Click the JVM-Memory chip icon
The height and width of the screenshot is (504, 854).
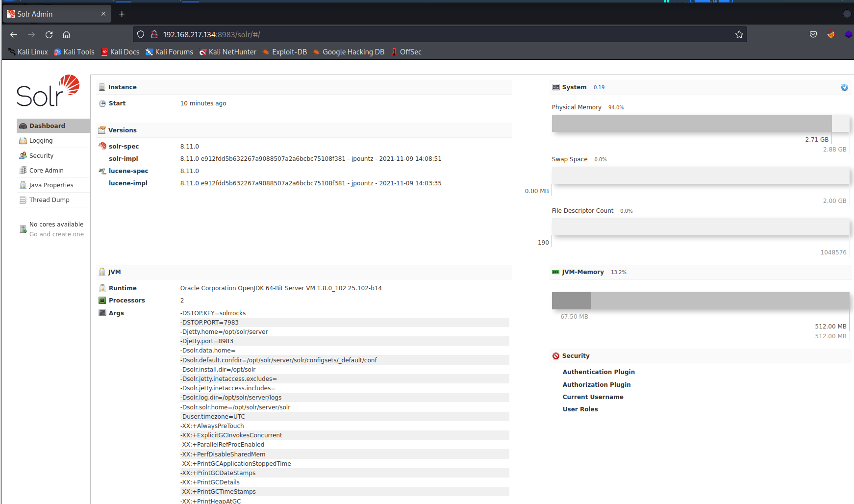pyautogui.click(x=556, y=272)
